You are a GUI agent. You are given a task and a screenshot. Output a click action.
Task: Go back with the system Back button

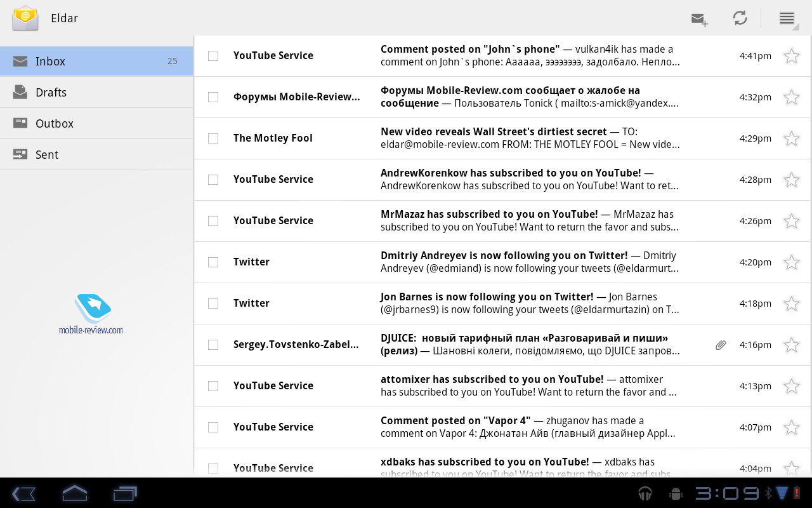(x=24, y=493)
